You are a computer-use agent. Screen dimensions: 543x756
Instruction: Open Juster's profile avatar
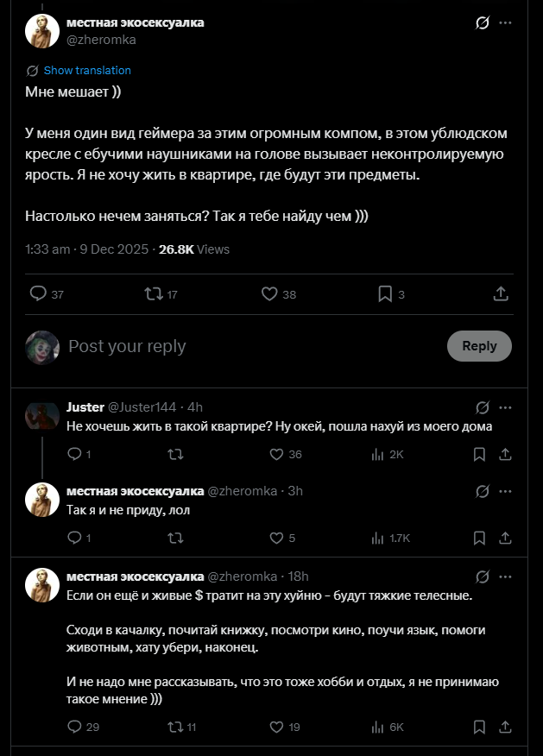[x=41, y=417]
